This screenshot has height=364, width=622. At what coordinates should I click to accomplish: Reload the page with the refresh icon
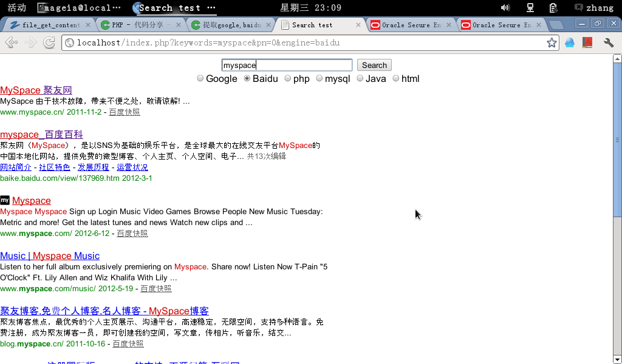(49, 42)
